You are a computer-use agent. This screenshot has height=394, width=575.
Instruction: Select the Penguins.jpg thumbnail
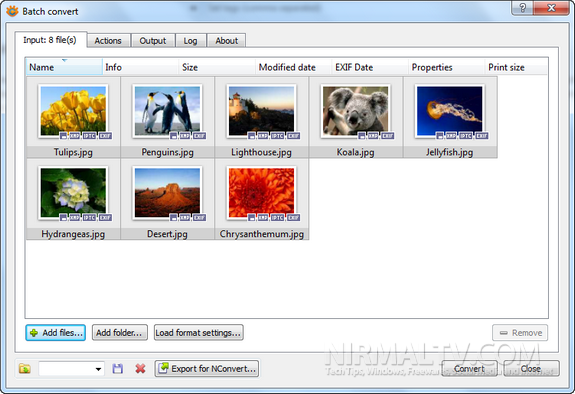(x=167, y=111)
